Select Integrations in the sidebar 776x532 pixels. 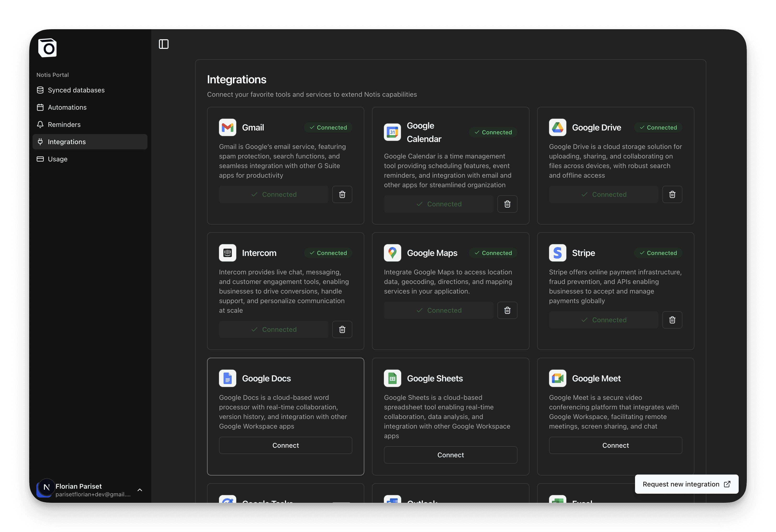pos(90,141)
